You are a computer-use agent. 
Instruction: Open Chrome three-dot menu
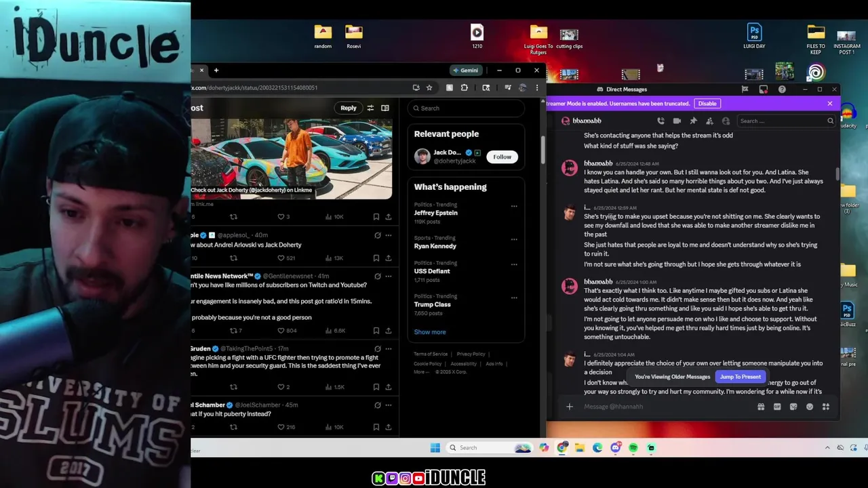537,87
